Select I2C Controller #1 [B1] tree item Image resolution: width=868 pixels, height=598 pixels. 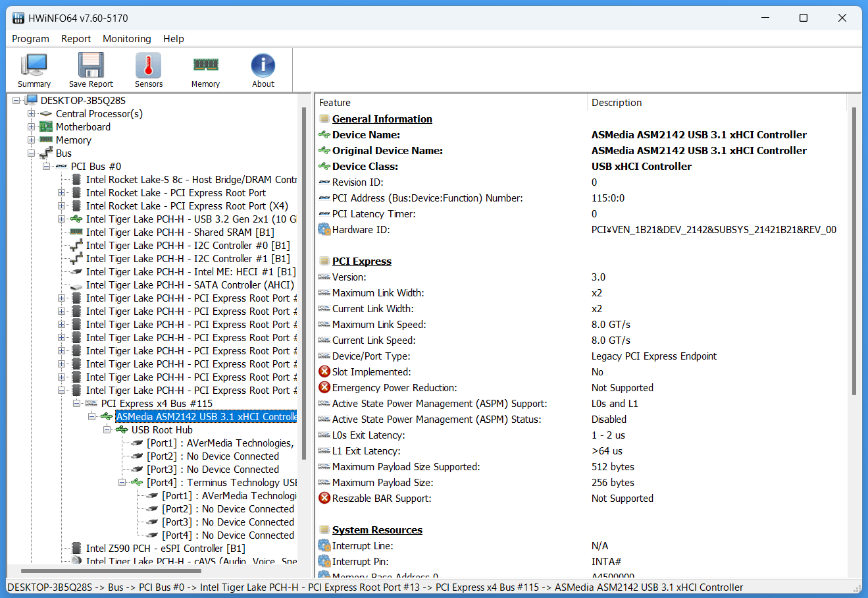(x=188, y=258)
